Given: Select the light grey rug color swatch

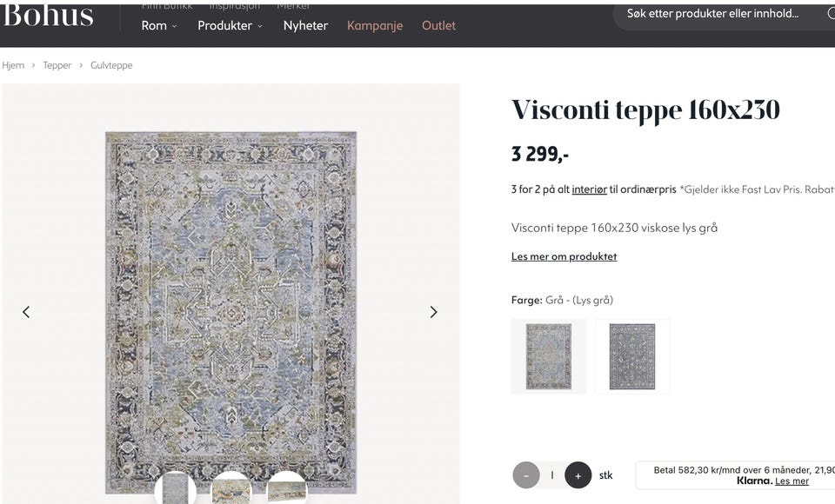Looking at the screenshot, I should [x=549, y=356].
